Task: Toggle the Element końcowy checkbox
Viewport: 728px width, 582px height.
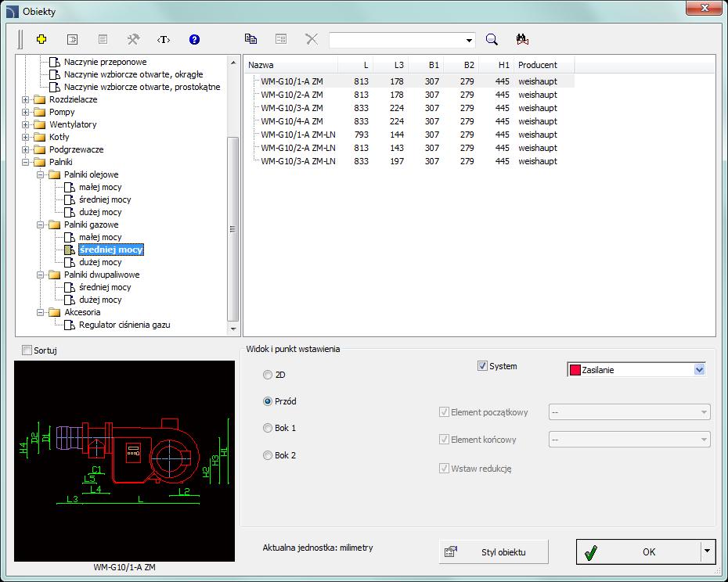Action: click(444, 439)
